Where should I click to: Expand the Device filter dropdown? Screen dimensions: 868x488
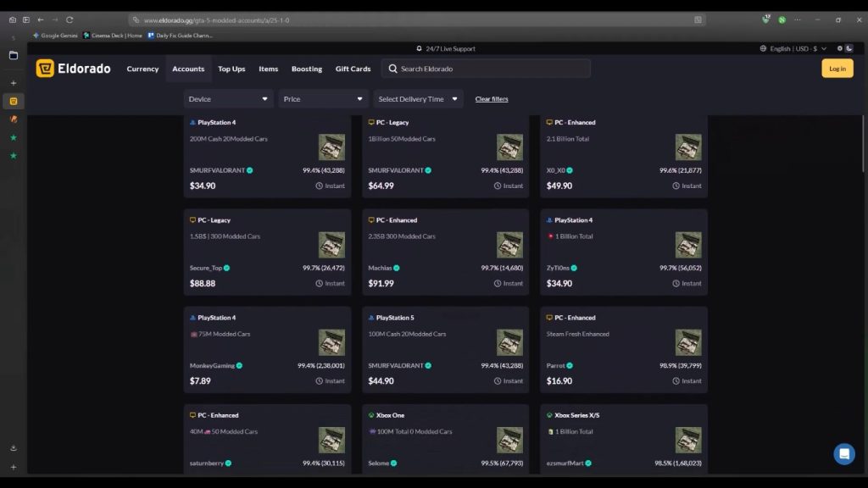(x=228, y=99)
